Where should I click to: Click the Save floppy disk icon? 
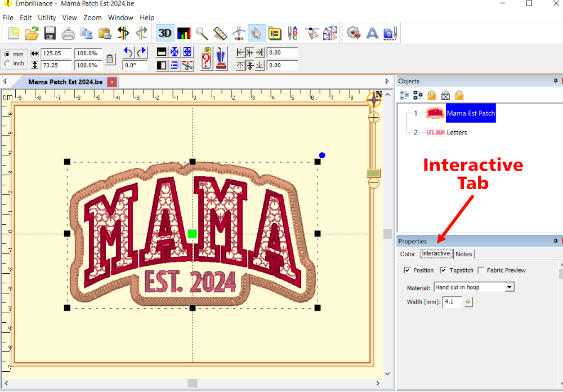[50, 33]
